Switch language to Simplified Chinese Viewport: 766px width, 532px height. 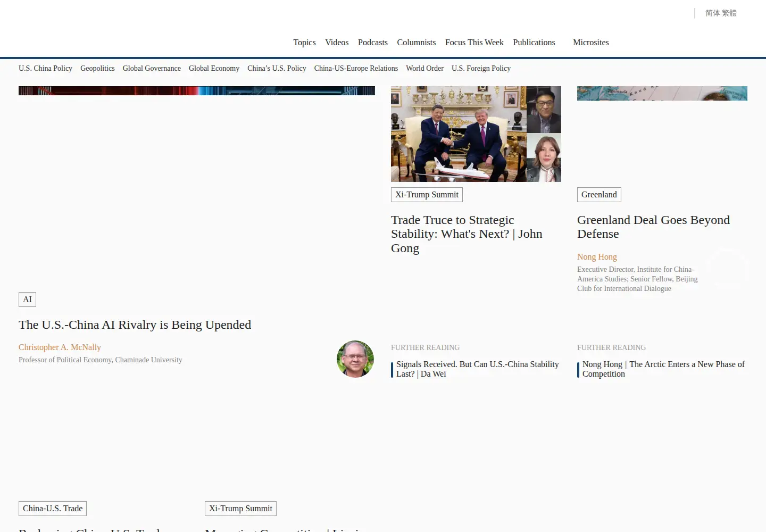pyautogui.click(x=713, y=13)
